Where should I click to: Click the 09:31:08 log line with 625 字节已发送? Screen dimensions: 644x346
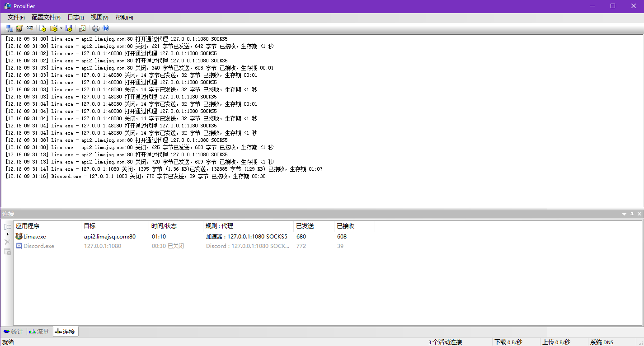[x=140, y=147]
